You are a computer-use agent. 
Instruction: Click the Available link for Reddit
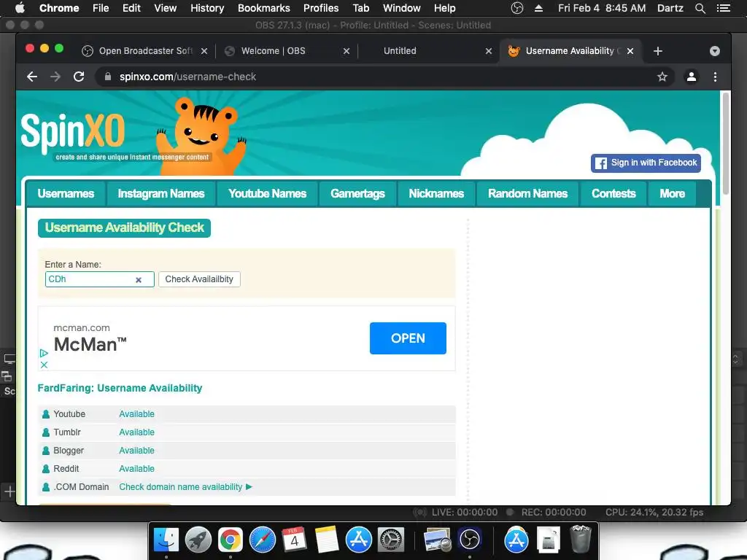(136, 469)
